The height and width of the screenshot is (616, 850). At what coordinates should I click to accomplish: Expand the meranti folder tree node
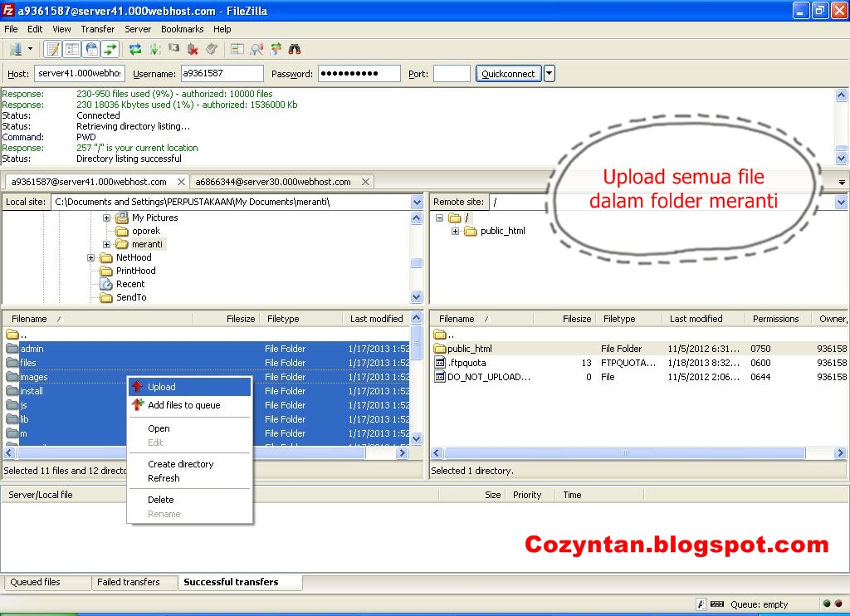click(107, 245)
